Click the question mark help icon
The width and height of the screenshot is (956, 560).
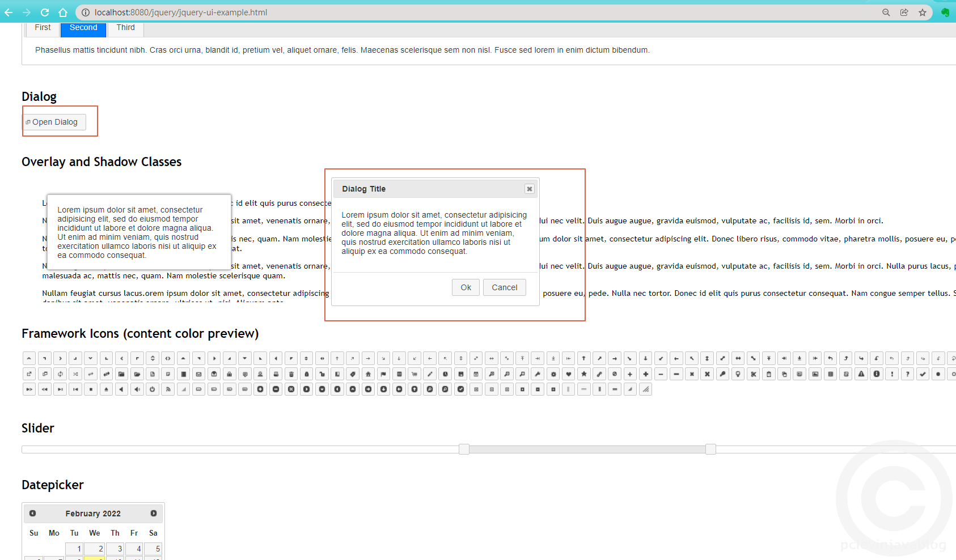click(x=907, y=374)
